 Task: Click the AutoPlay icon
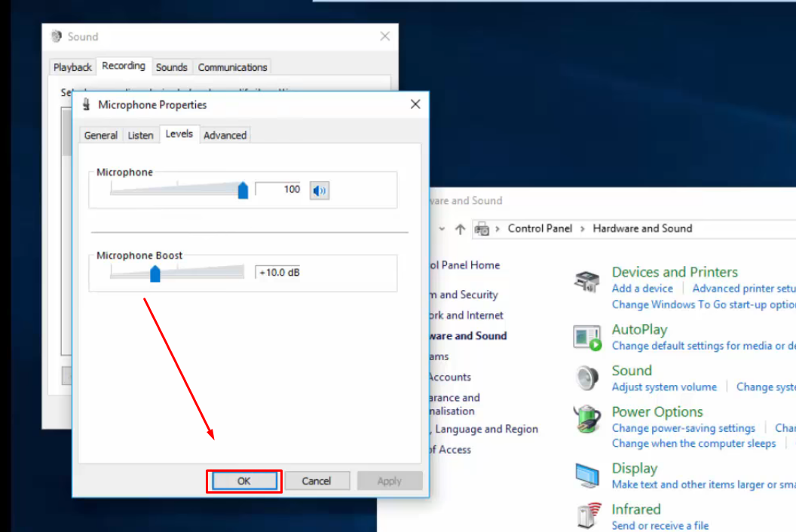(587, 338)
